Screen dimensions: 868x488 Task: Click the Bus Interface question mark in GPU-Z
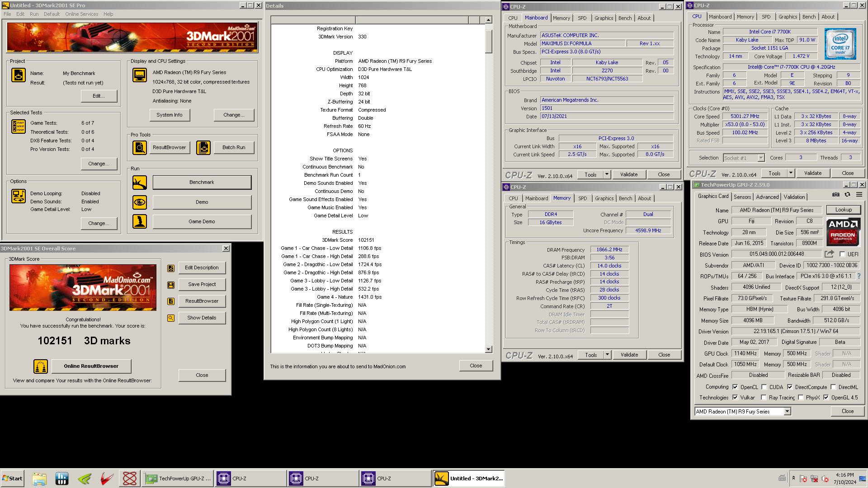[859, 276]
